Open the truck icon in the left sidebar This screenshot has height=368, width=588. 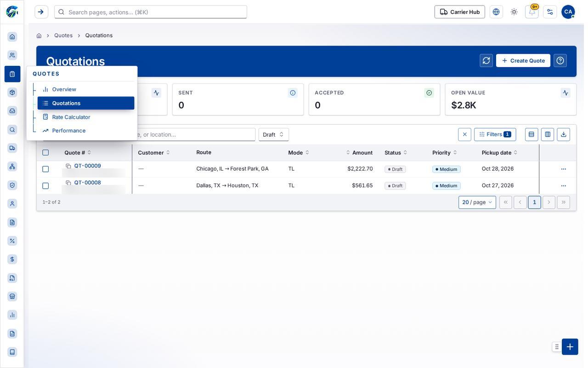click(12, 148)
